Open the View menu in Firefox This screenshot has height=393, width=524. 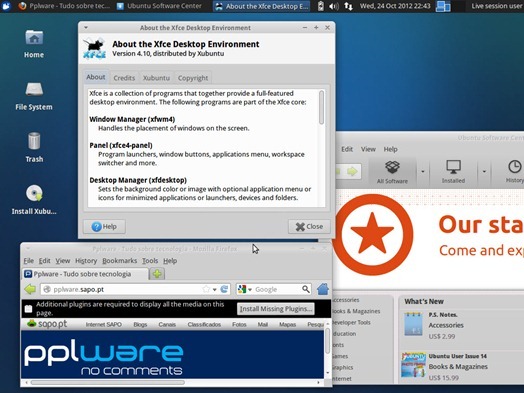pyautogui.click(x=62, y=261)
